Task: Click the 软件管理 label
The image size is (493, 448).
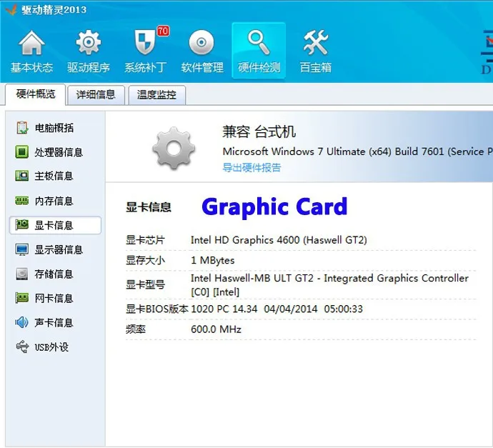Action: 202,67
